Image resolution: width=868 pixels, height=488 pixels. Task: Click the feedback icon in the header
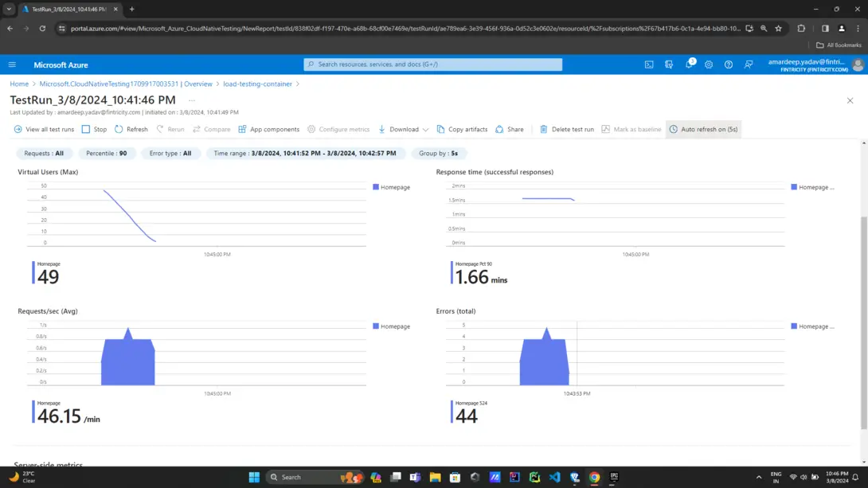pyautogui.click(x=749, y=64)
